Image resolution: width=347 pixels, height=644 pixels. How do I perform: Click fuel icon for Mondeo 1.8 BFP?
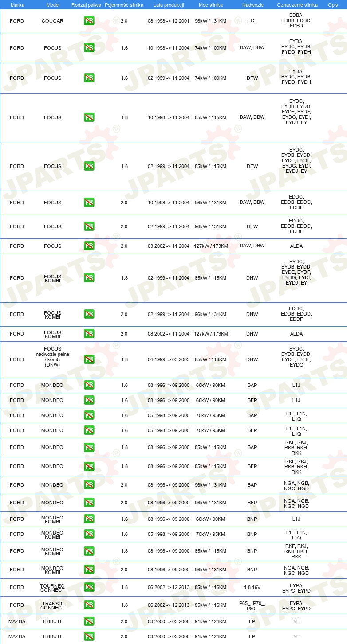point(89,466)
